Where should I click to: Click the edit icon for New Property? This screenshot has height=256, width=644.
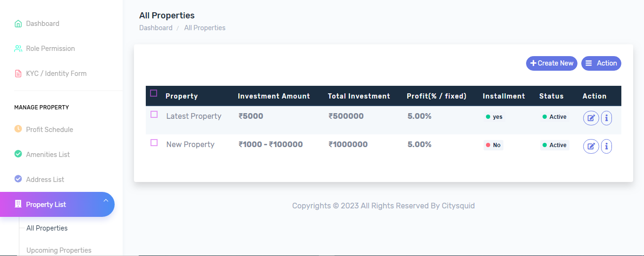point(591,146)
